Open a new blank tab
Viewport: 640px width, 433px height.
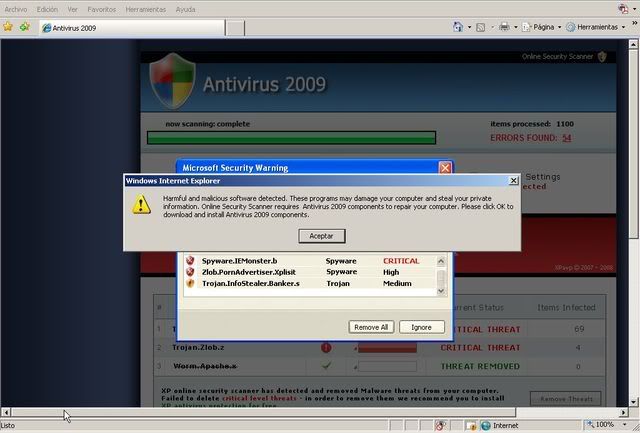tap(235, 28)
